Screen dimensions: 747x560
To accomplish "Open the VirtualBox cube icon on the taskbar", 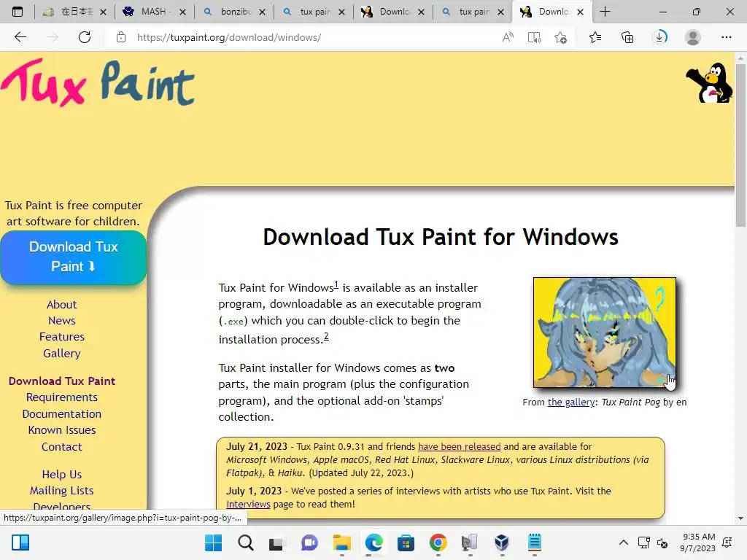I will click(502, 542).
